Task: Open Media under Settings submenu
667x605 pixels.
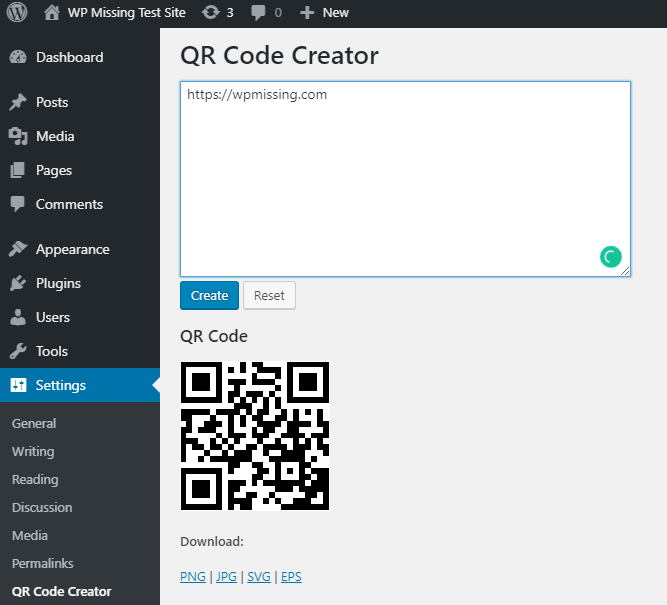Action: (30, 535)
